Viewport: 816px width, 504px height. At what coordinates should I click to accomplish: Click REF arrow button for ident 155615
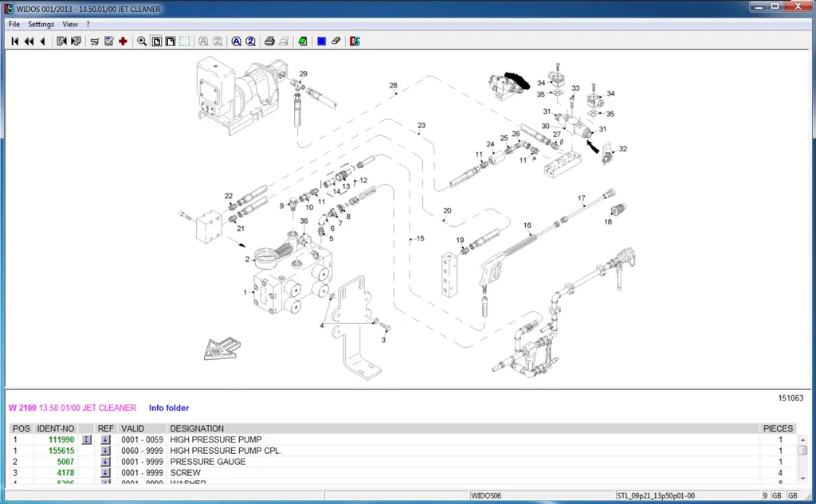[x=105, y=451]
